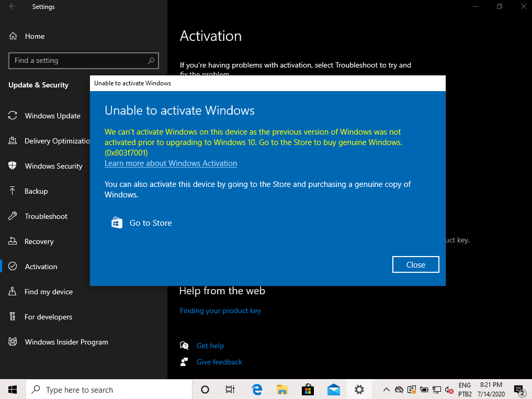The image size is (532, 399).
Task: Select the Recovery icon
Action: point(13,241)
